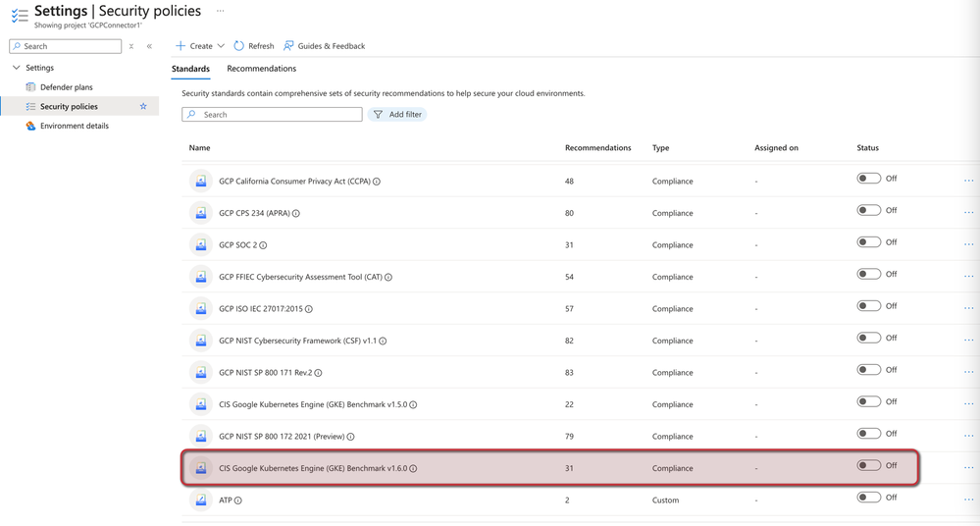The image size is (980, 526).
Task: Switch on GCP ISO IEC 27017:2015 status
Action: (869, 306)
